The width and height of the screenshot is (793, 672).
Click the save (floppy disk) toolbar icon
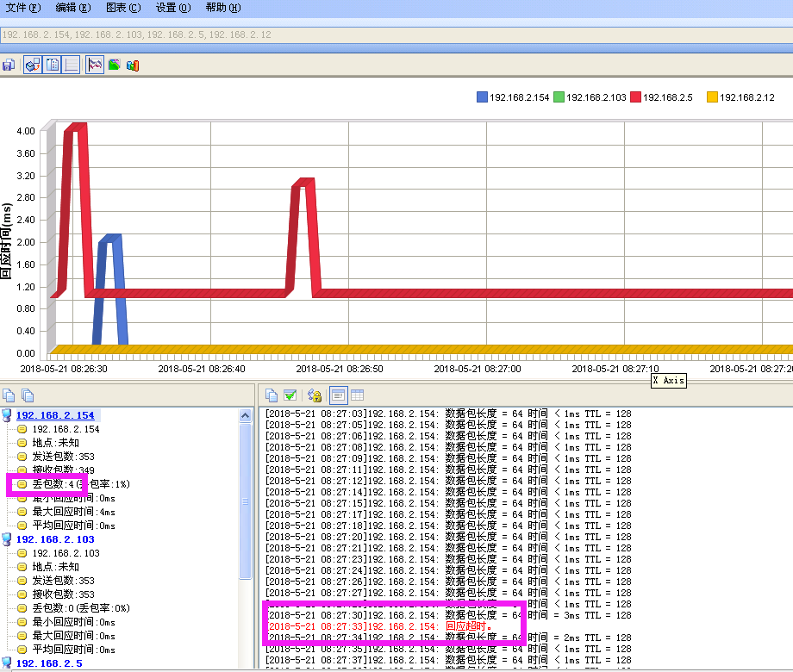point(9,65)
